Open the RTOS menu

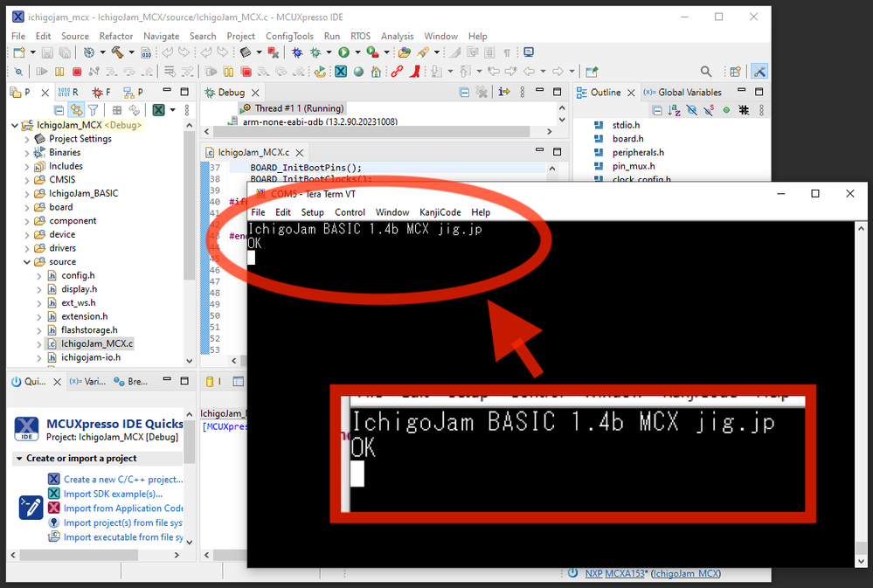[x=360, y=36]
